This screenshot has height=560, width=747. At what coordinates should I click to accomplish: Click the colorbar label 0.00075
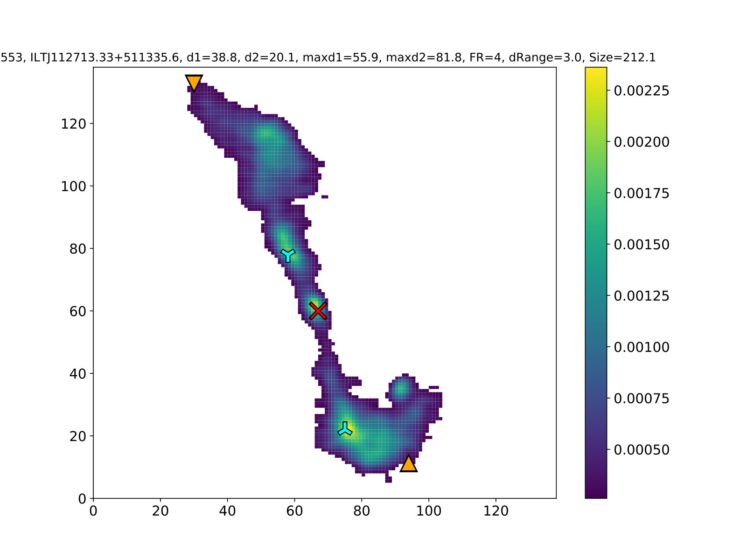[x=642, y=399]
